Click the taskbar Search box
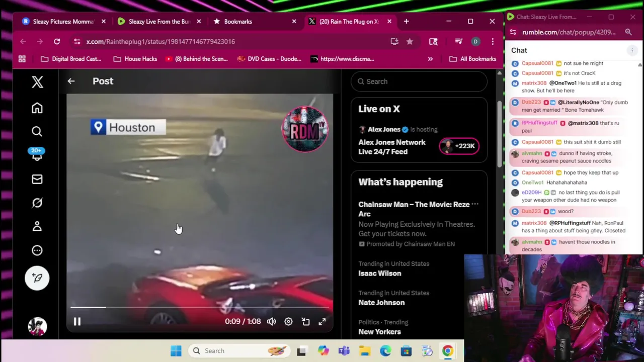This screenshot has width=644, height=362. tap(239, 351)
